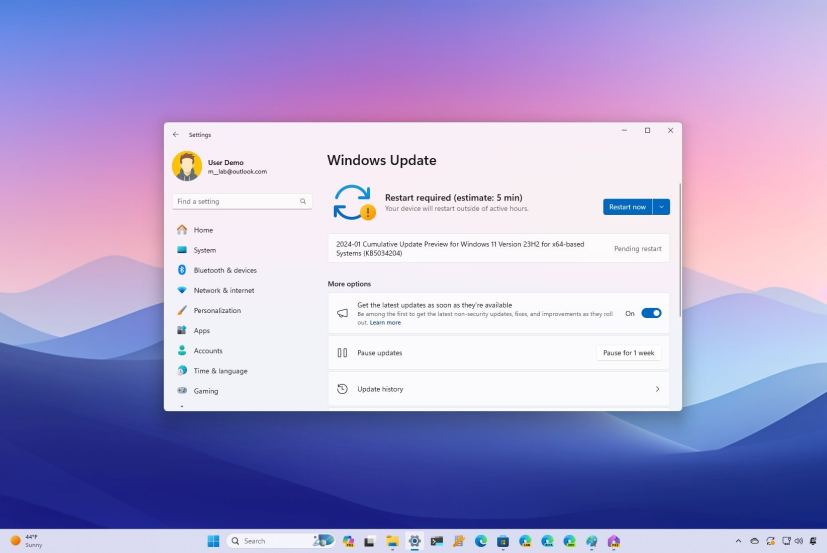Click the search magnifier in Find a setting

[x=303, y=201]
